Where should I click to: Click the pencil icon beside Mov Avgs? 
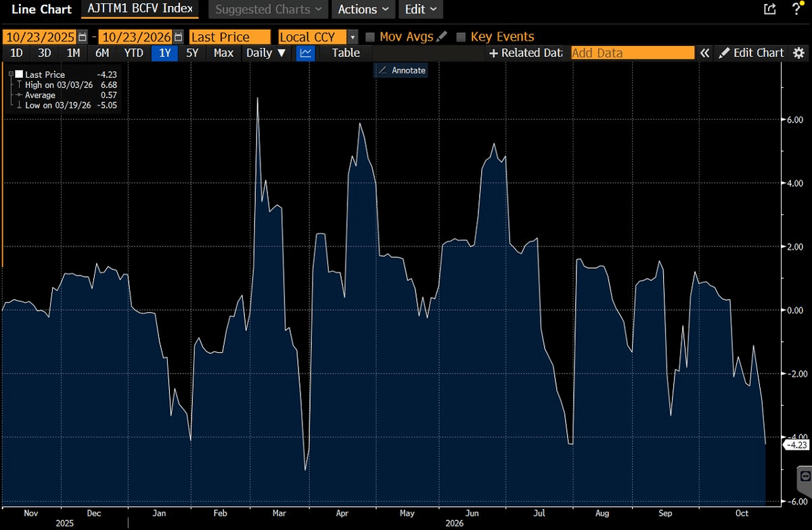pos(442,37)
